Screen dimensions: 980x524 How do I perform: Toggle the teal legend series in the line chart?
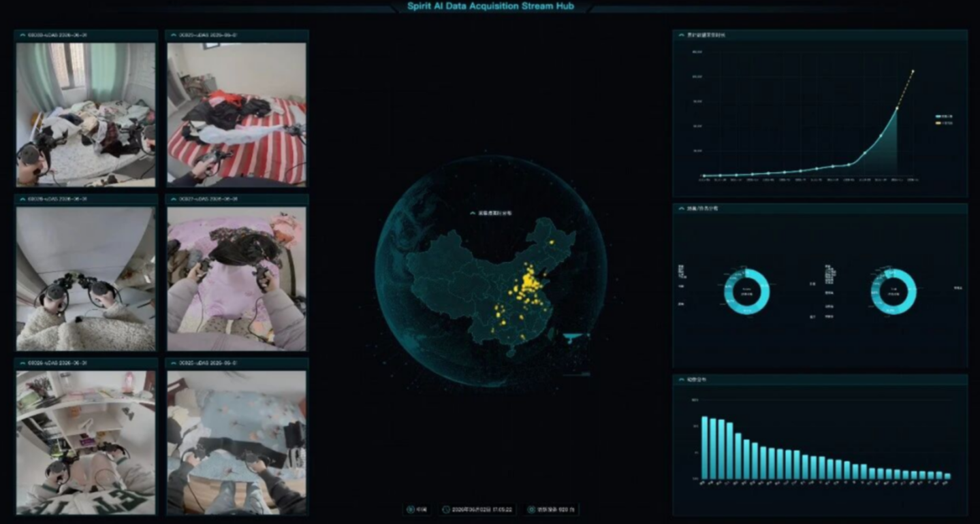pyautogui.click(x=944, y=117)
